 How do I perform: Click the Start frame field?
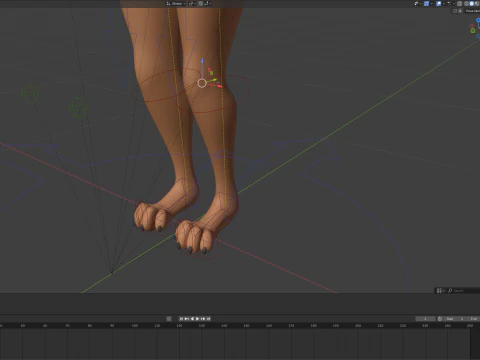tap(454, 319)
